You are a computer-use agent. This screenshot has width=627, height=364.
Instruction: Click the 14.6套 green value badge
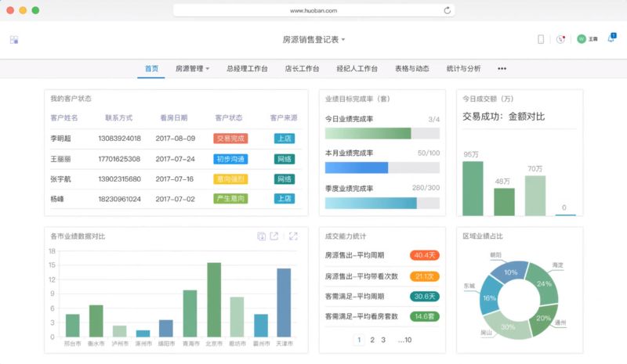point(425,316)
